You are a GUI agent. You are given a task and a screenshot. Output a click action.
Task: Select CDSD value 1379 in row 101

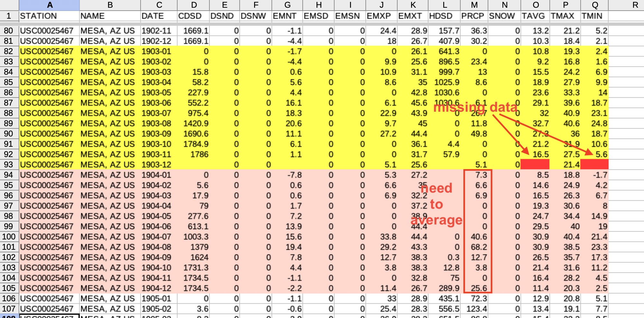point(193,247)
